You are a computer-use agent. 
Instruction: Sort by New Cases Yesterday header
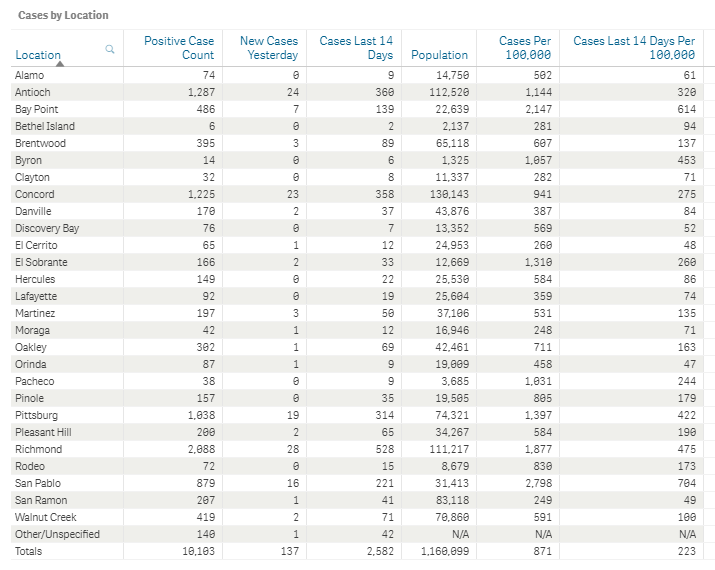(x=269, y=48)
